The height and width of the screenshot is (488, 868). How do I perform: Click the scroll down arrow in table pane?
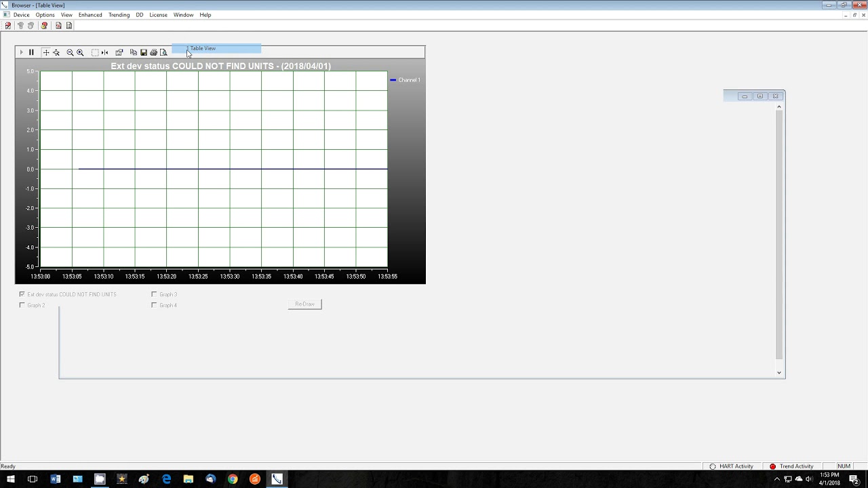778,372
